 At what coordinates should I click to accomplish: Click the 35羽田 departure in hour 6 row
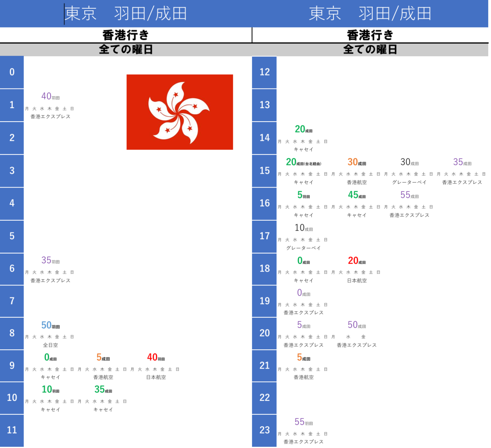(x=50, y=260)
